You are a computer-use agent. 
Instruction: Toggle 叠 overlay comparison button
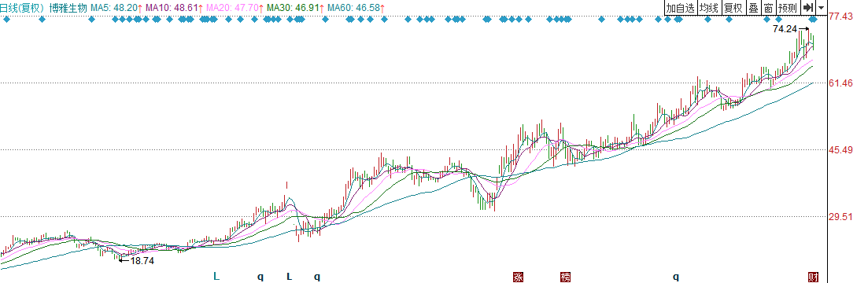coord(753,8)
